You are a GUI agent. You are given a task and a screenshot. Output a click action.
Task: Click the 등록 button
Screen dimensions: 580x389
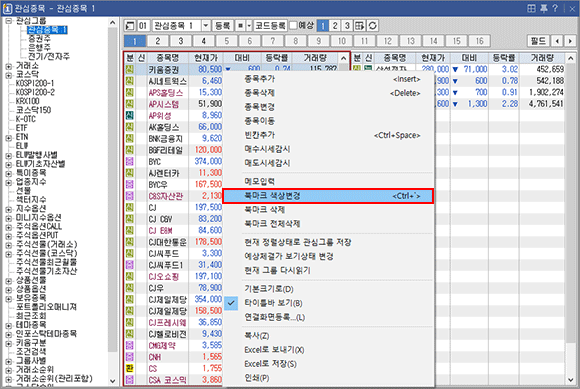(x=223, y=26)
